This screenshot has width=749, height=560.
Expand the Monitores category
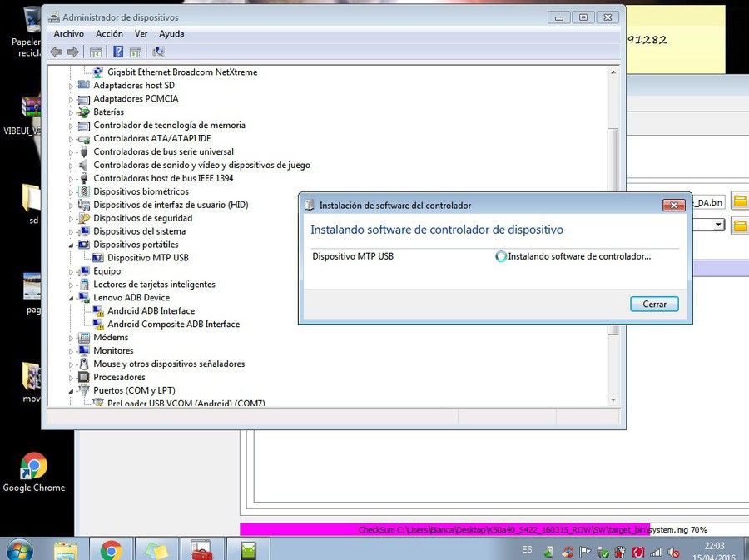pos(72,352)
